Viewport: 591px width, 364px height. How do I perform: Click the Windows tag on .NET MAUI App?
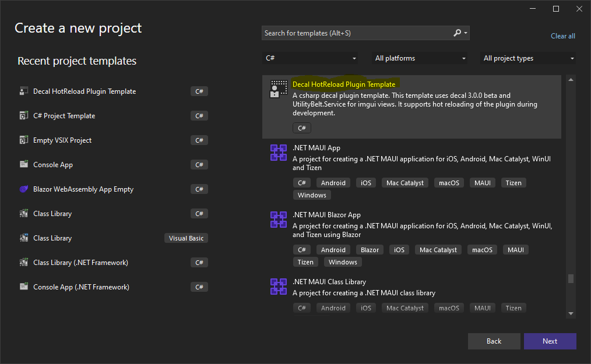(x=312, y=195)
